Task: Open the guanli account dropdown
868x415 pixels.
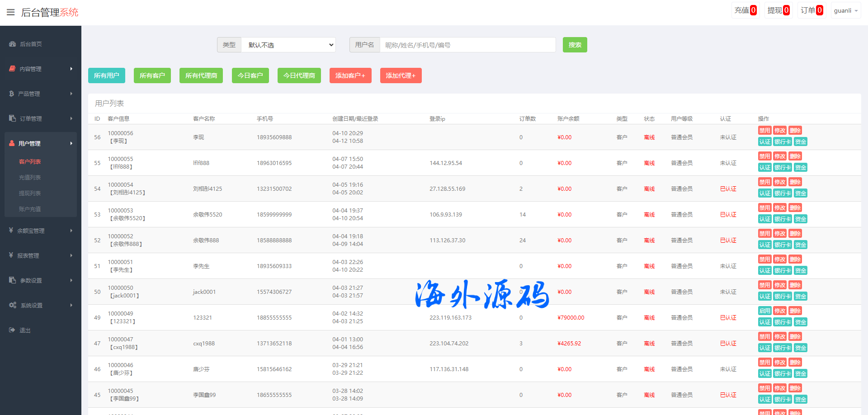Action: tap(845, 10)
